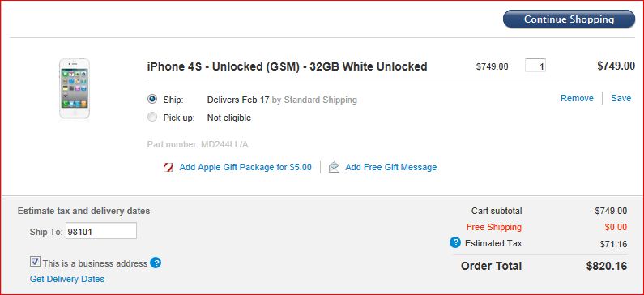The image size is (644, 295).
Task: Open the iPhone 4S Unlocked product title
Action: (287, 66)
